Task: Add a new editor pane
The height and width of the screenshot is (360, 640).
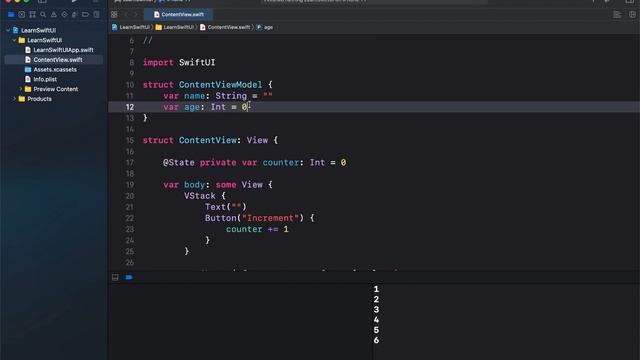Action: (632, 15)
